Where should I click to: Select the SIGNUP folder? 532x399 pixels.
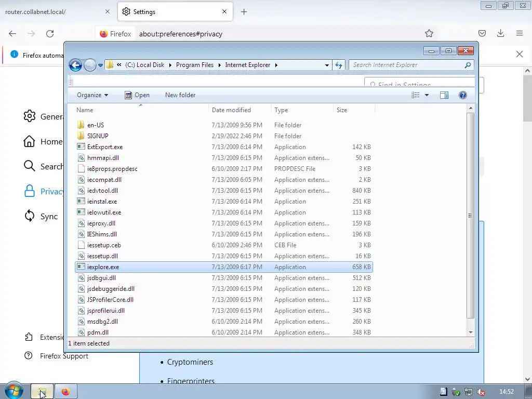point(224,136)
